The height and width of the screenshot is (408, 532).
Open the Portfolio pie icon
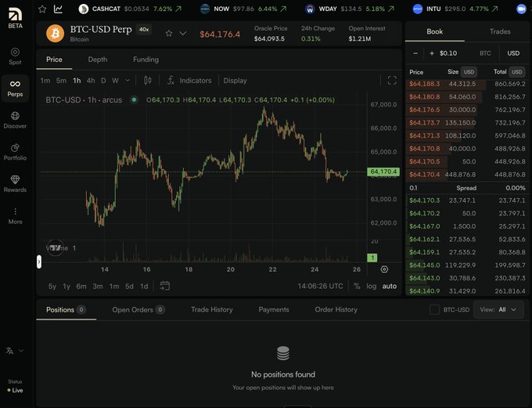[x=15, y=148]
